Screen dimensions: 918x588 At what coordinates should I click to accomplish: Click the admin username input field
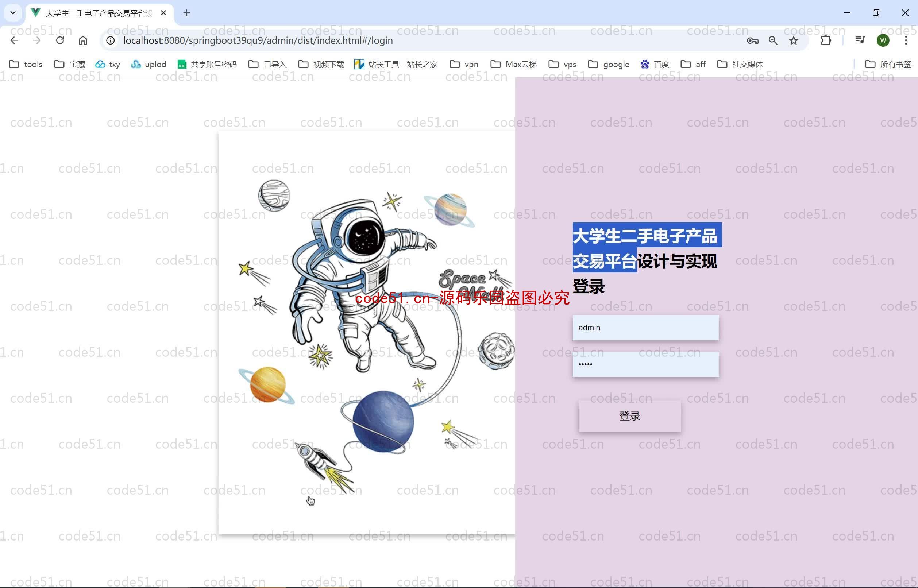(645, 327)
